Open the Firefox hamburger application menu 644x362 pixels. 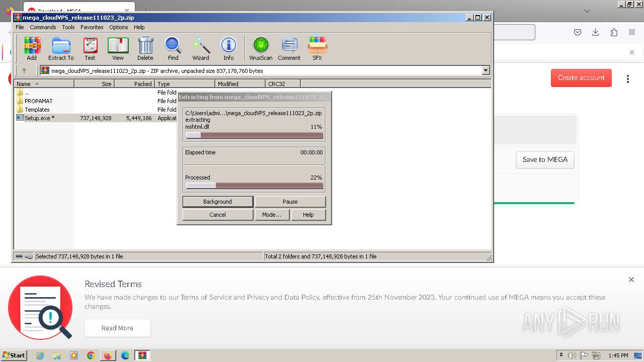pos(632,32)
